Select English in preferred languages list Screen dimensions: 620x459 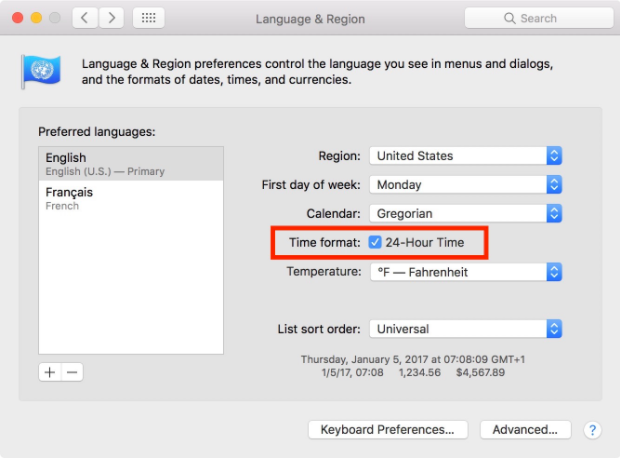[x=131, y=164]
